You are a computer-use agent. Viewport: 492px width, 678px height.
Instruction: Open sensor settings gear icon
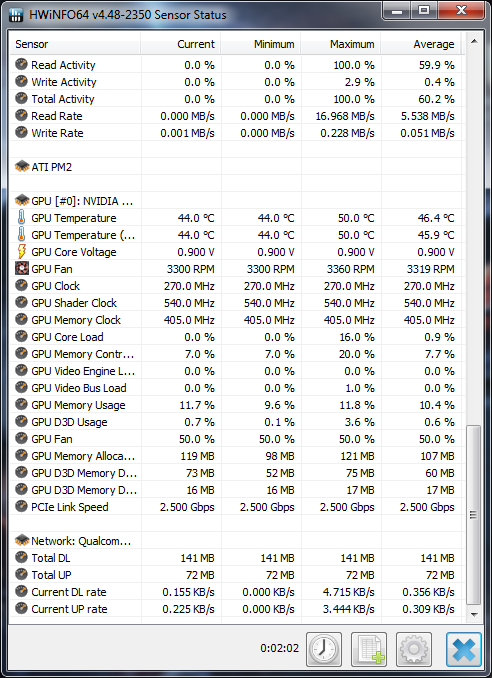pyautogui.click(x=414, y=649)
